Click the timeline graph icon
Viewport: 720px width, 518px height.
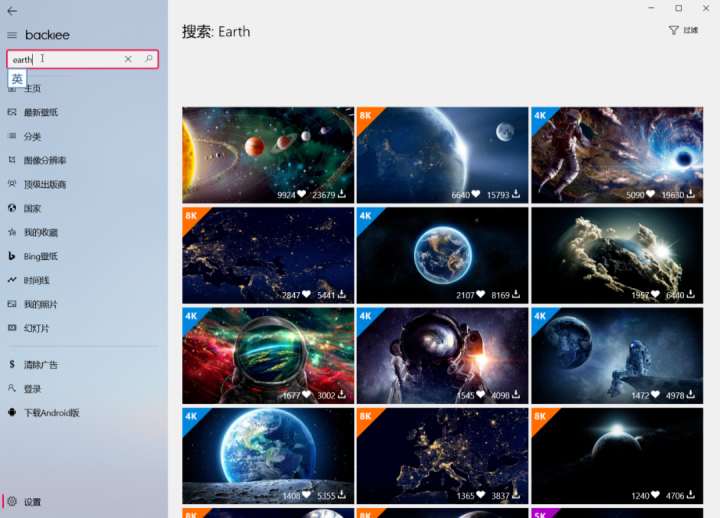(x=12, y=280)
